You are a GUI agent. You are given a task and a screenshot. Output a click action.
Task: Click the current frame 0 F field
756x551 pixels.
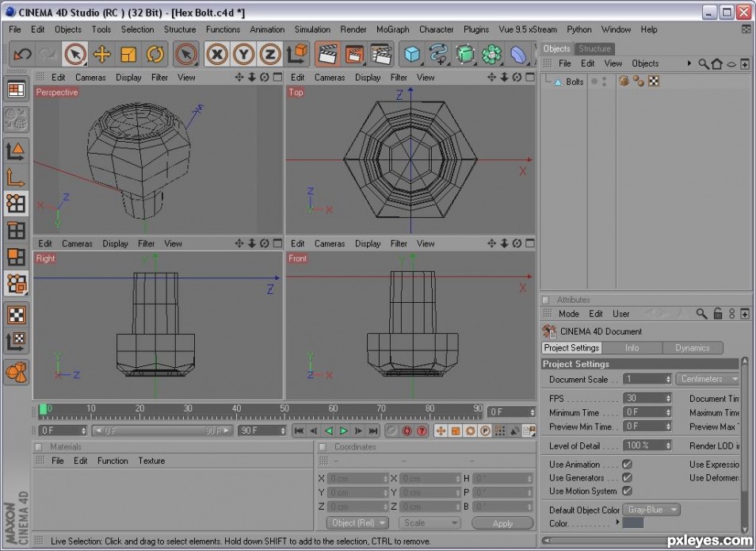point(510,411)
